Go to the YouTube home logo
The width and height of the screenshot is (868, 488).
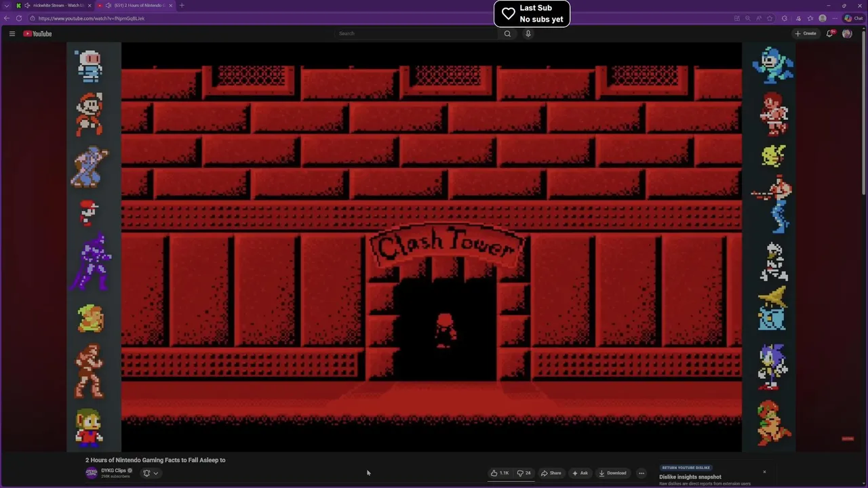point(37,33)
